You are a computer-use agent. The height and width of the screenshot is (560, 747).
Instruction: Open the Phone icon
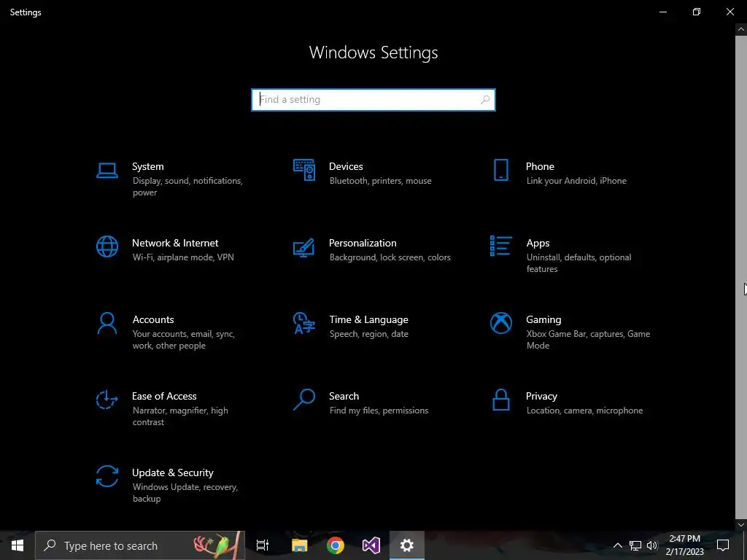(x=500, y=170)
